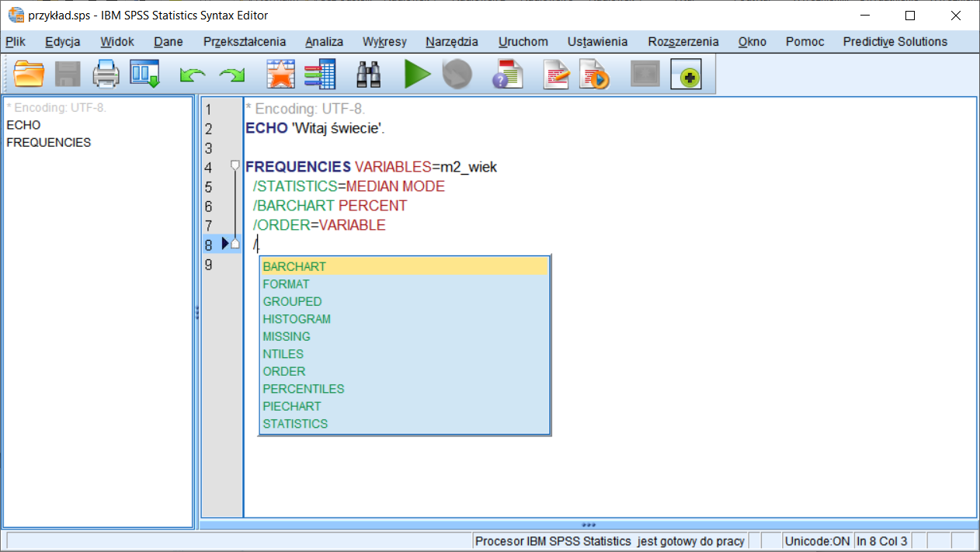The image size is (980, 552).
Task: Click the Save document floppy disk icon
Action: click(x=68, y=75)
